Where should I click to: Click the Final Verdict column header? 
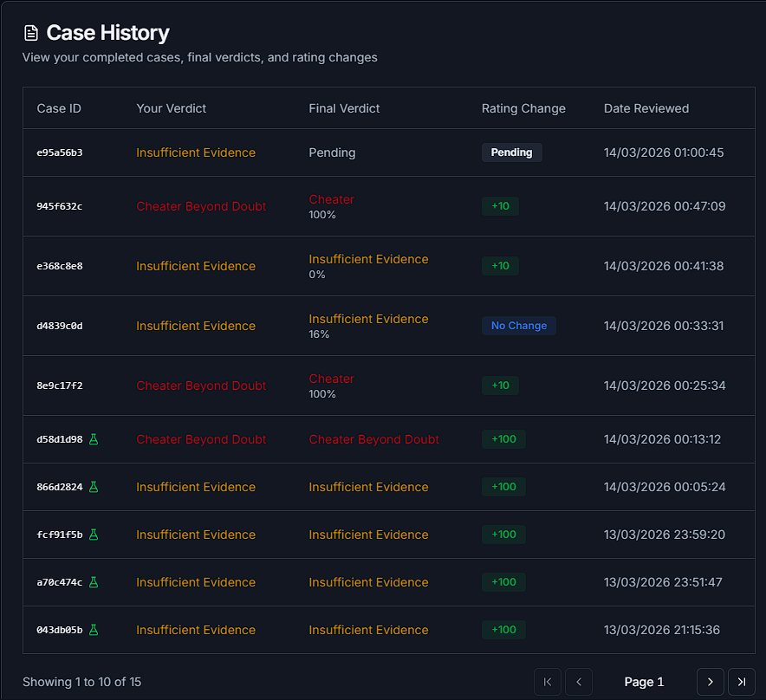tap(344, 108)
